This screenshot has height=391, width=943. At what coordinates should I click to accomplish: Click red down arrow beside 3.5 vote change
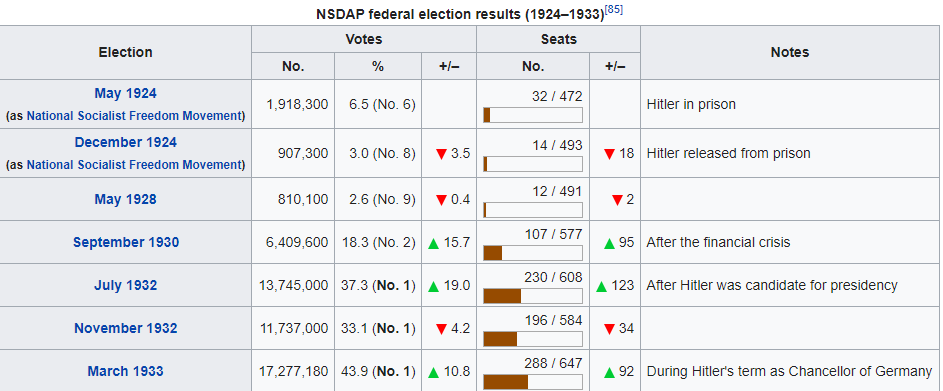pyautogui.click(x=441, y=154)
